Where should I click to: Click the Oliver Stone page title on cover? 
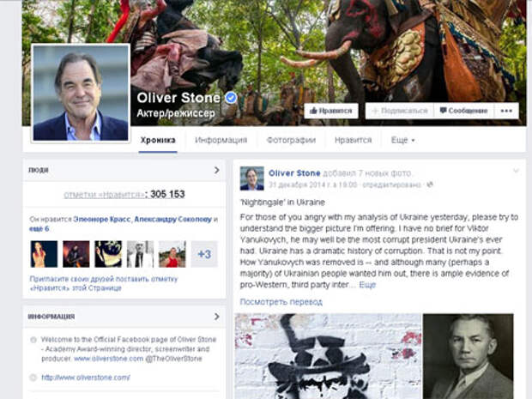178,98
